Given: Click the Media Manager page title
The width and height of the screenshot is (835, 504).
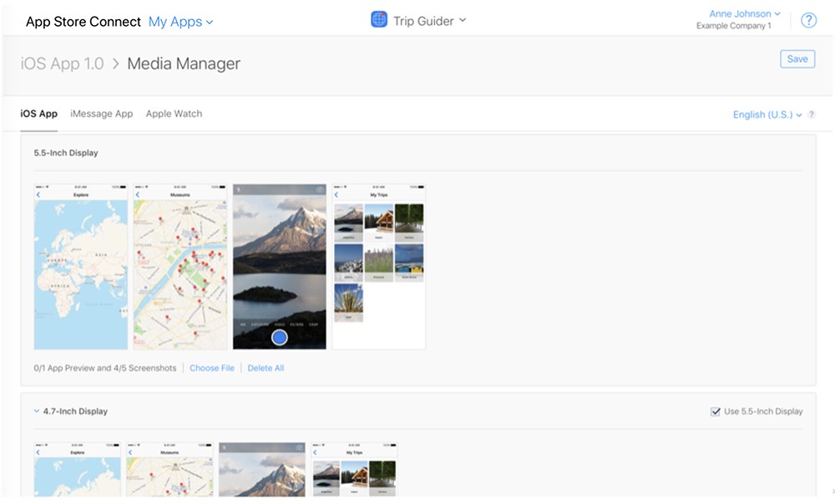Looking at the screenshot, I should (184, 63).
